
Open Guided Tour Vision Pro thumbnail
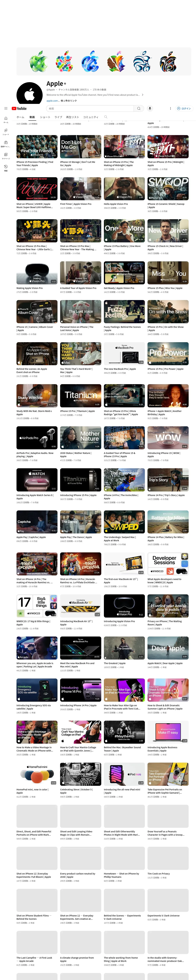coord(81,273)
